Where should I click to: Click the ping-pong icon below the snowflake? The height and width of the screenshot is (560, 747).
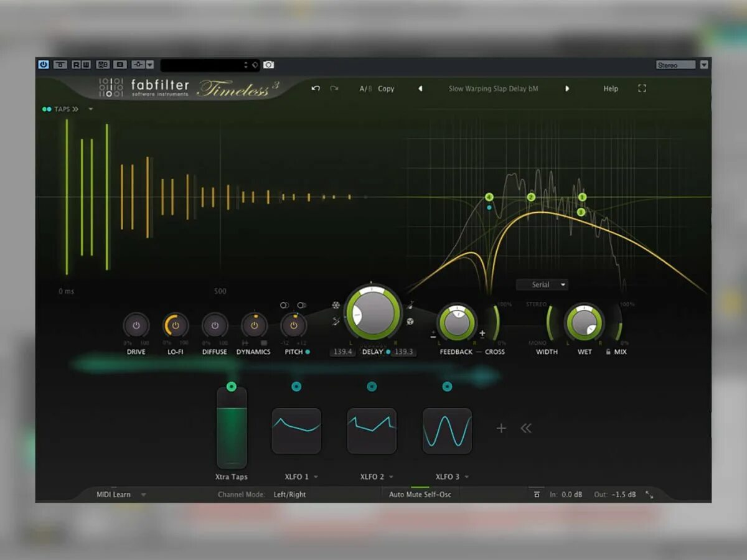coord(336,321)
